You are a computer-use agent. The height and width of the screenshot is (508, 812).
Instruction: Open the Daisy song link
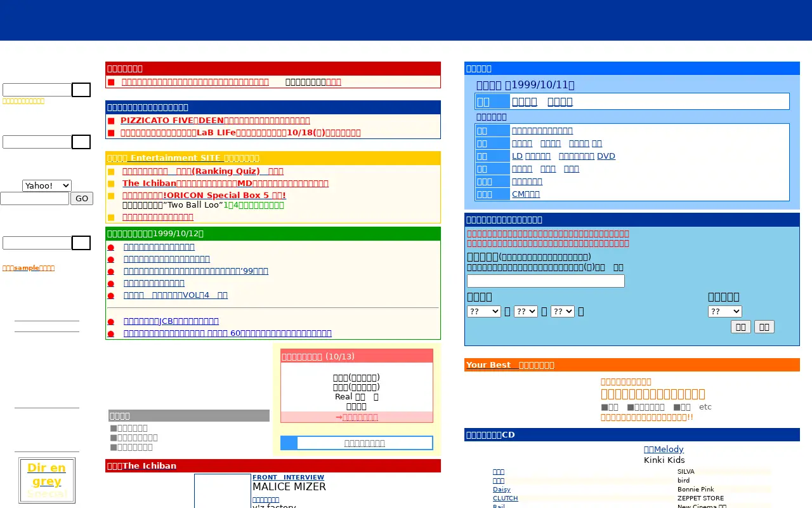tap(502, 490)
